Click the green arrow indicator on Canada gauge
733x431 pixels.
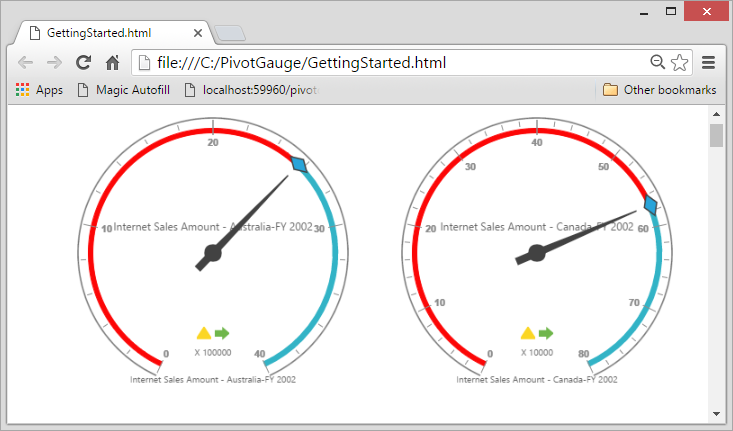(546, 333)
